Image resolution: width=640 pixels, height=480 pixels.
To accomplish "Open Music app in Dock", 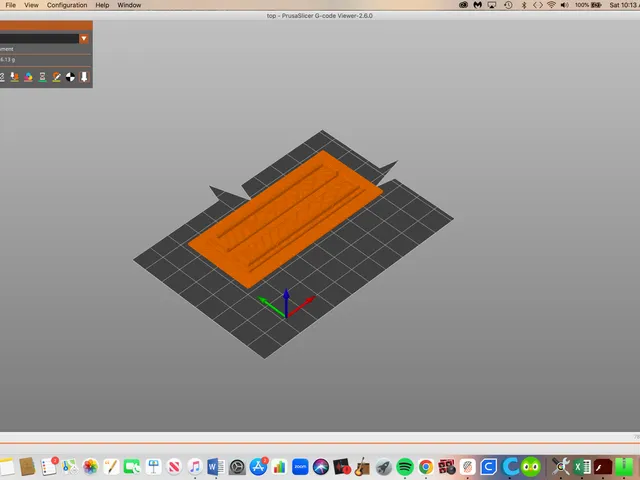I will click(195, 467).
